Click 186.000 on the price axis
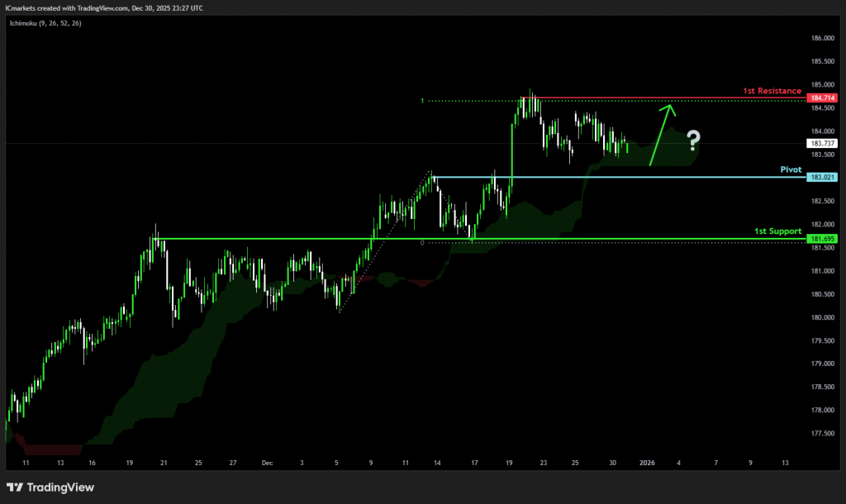 click(x=822, y=39)
